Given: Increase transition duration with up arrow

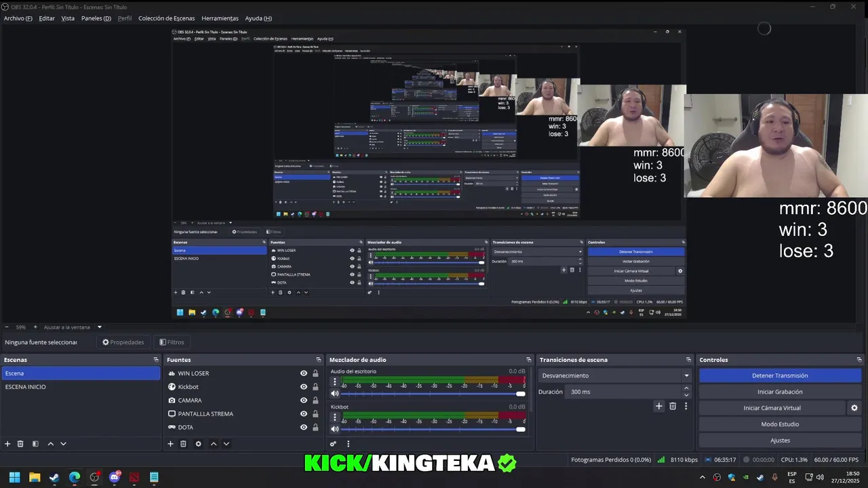Looking at the screenshot, I should (x=686, y=388).
